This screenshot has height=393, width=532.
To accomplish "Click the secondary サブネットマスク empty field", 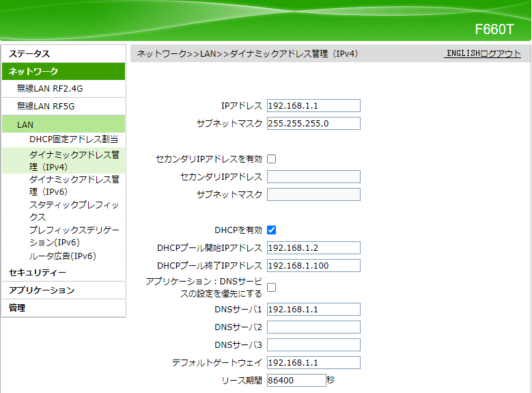I will click(x=313, y=194).
